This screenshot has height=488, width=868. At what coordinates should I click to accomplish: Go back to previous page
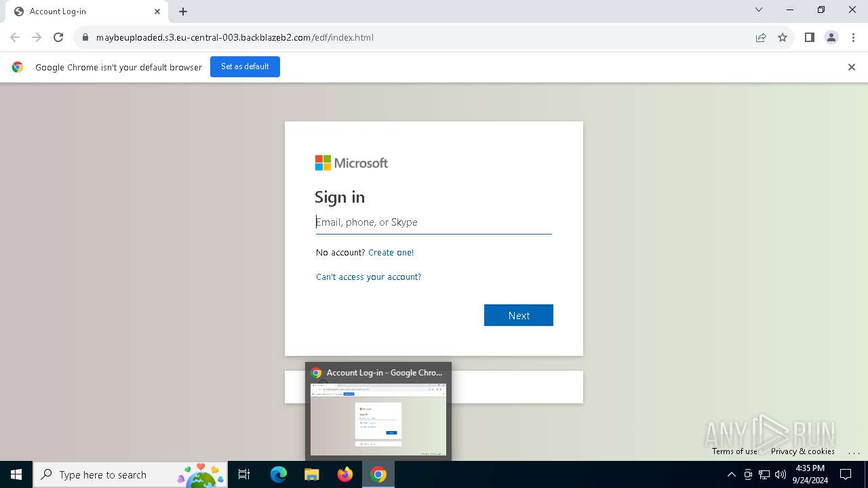(15, 37)
